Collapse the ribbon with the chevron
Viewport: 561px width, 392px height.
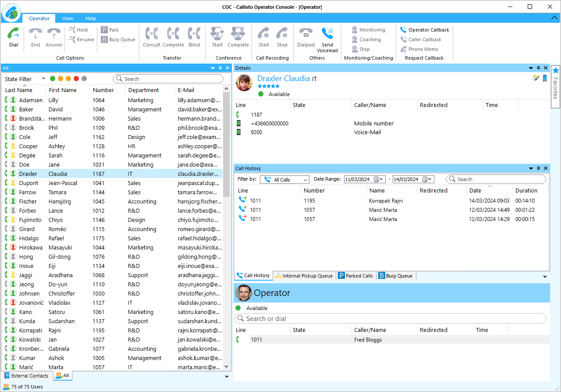554,18
